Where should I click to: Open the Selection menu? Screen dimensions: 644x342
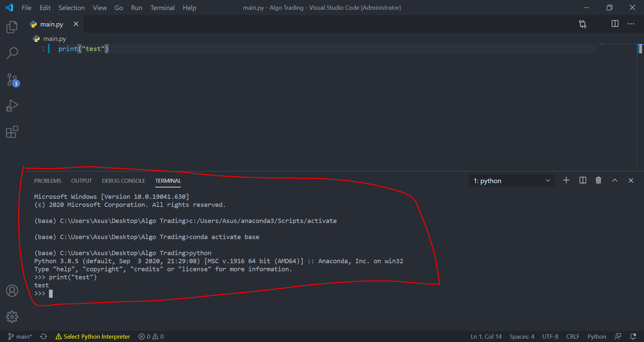(x=71, y=7)
